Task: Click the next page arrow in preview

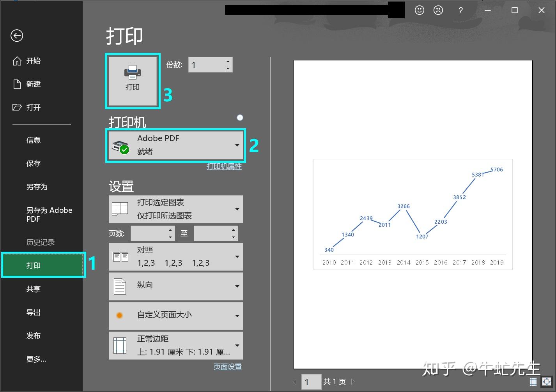Action: click(353, 382)
